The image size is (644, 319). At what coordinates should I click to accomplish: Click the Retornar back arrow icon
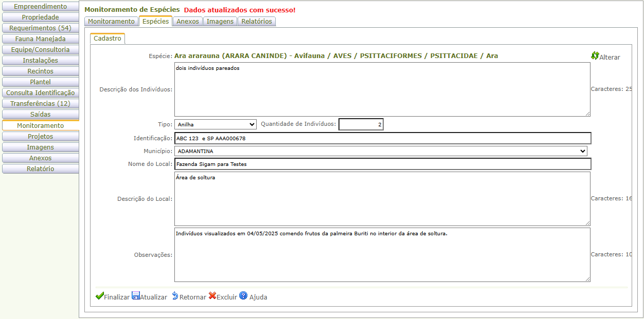(175, 296)
